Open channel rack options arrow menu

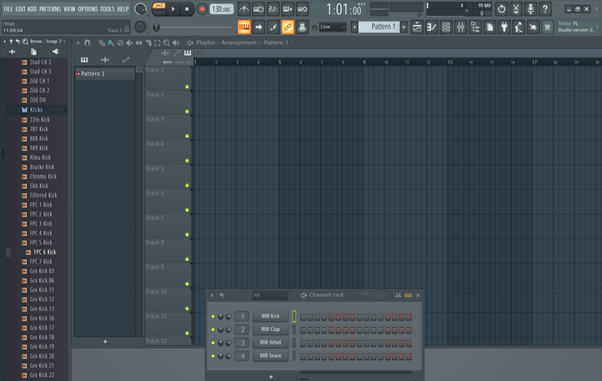[x=212, y=295]
